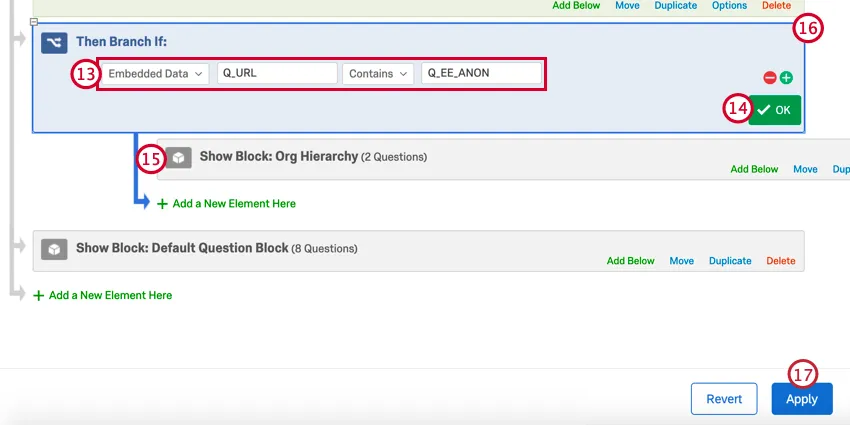Click the Org Hierarchy block cube icon

click(x=178, y=157)
